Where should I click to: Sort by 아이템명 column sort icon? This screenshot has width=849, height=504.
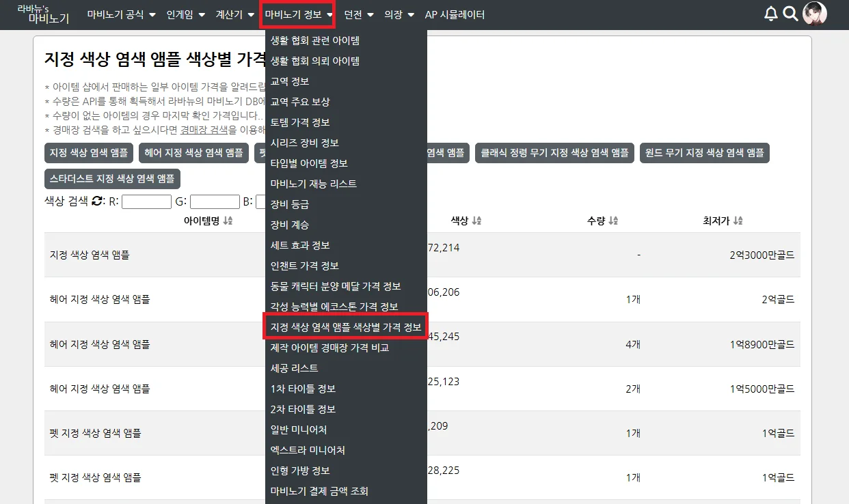228,221
